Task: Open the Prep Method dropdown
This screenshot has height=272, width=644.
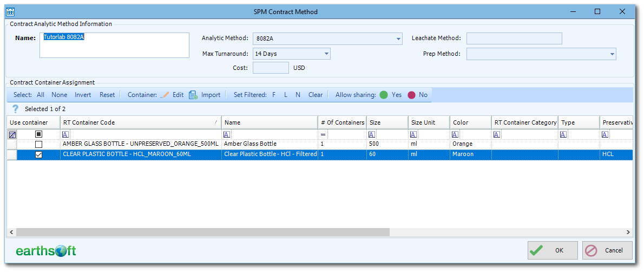Action: click(612, 54)
